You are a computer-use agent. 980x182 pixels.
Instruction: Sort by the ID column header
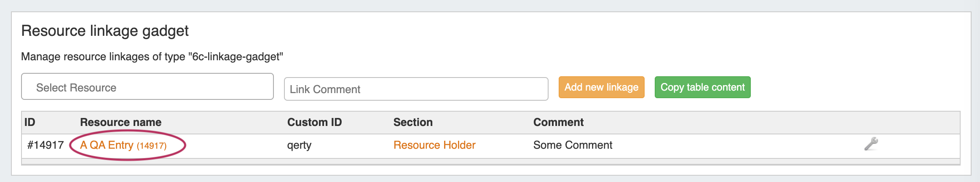coord(30,123)
